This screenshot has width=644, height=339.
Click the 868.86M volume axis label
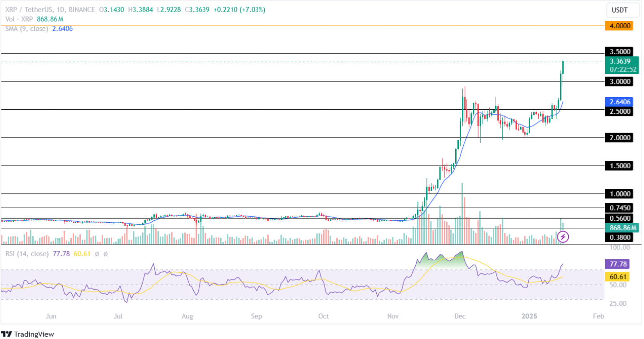[x=621, y=228]
